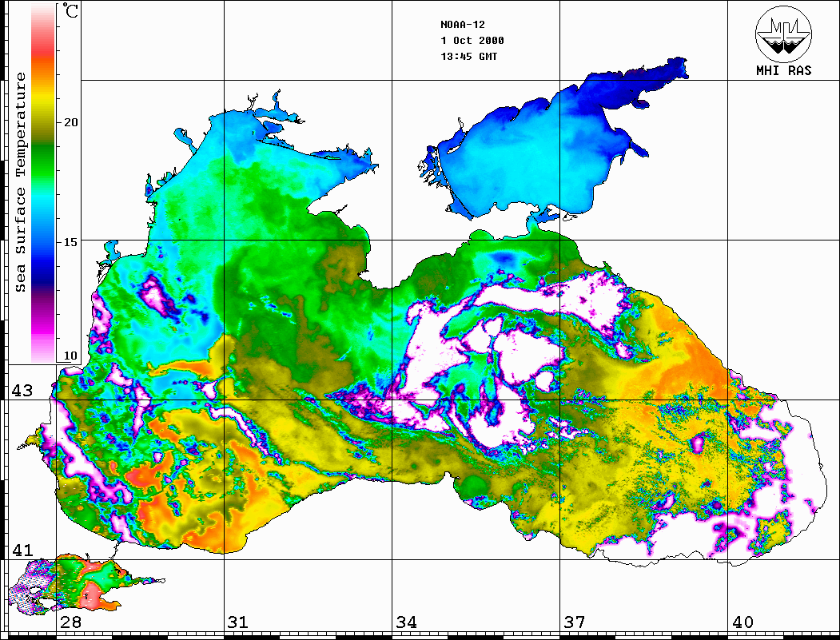Click longitude label '34'
The width and height of the screenshot is (840, 640).
pyautogui.click(x=407, y=622)
